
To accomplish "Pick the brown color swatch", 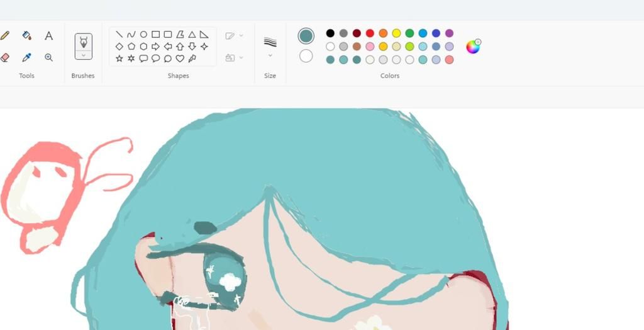I will pos(357,47).
